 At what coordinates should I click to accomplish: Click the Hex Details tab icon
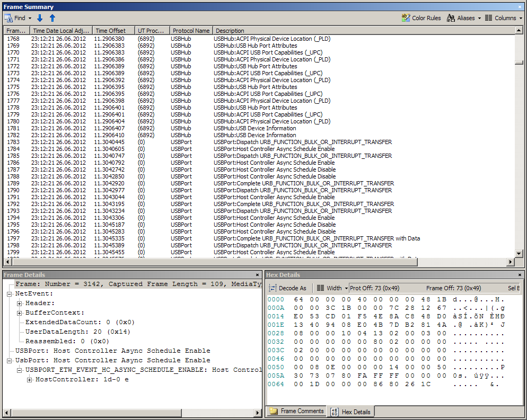[x=334, y=412]
